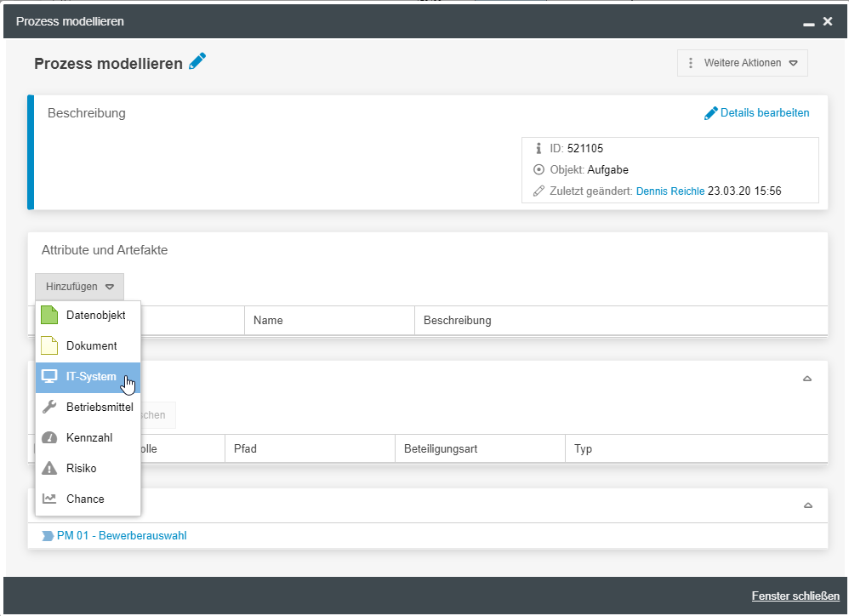Click the green Datenobjekt icon in the menu

49,316
